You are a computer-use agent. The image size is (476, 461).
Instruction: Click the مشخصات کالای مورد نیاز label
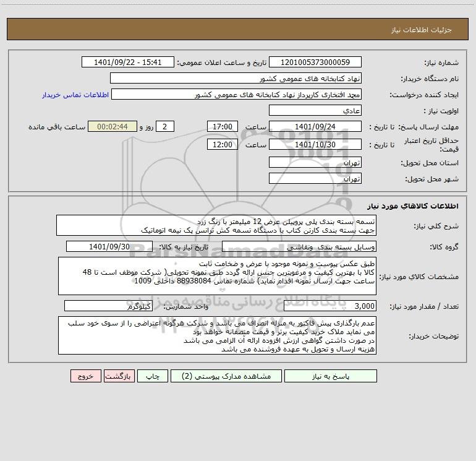pyautogui.click(x=419, y=277)
